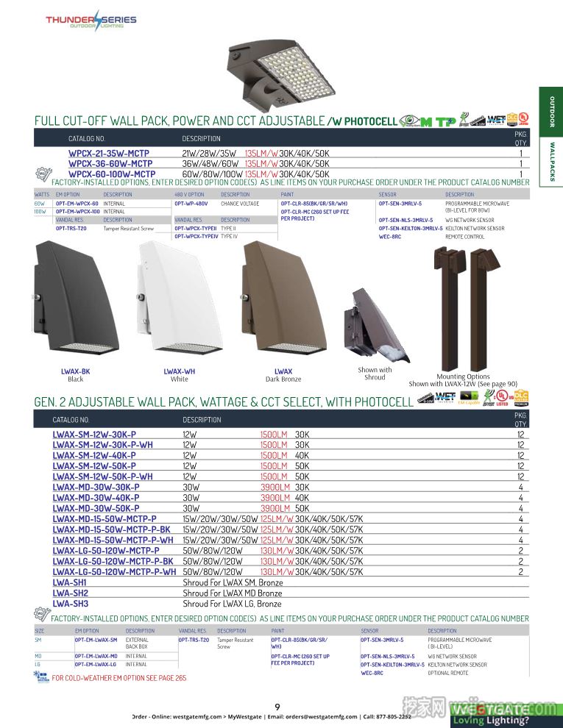Click the DLC Premium icon in the Gen. 2 heading
The width and height of the screenshot is (563, 728).
[521, 397]
